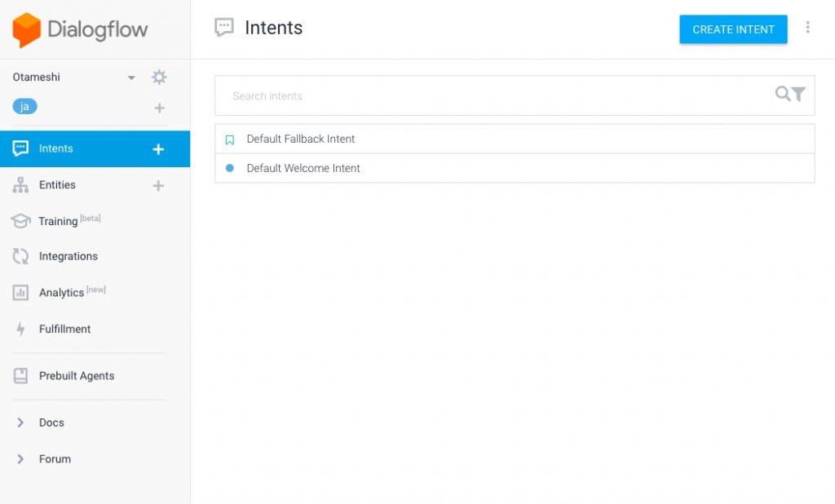835x504 pixels.
Task: Click the Intents speech bubble sidebar icon
Action: 20,148
